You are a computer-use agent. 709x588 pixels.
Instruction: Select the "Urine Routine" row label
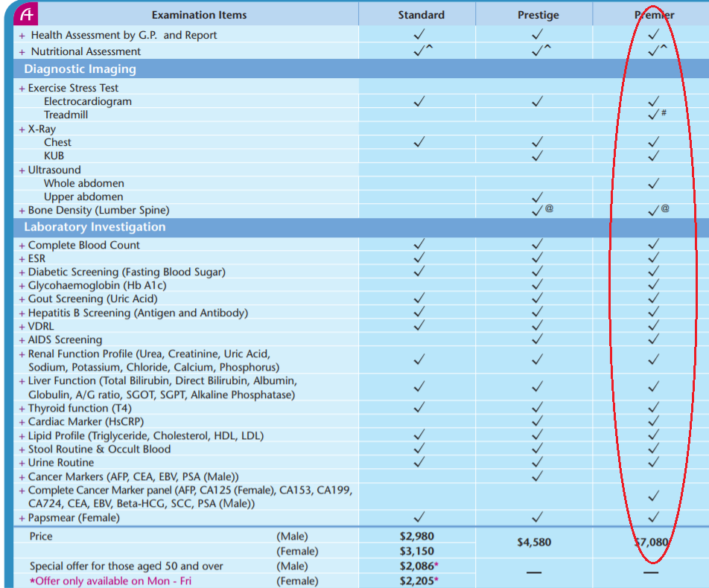click(x=61, y=463)
